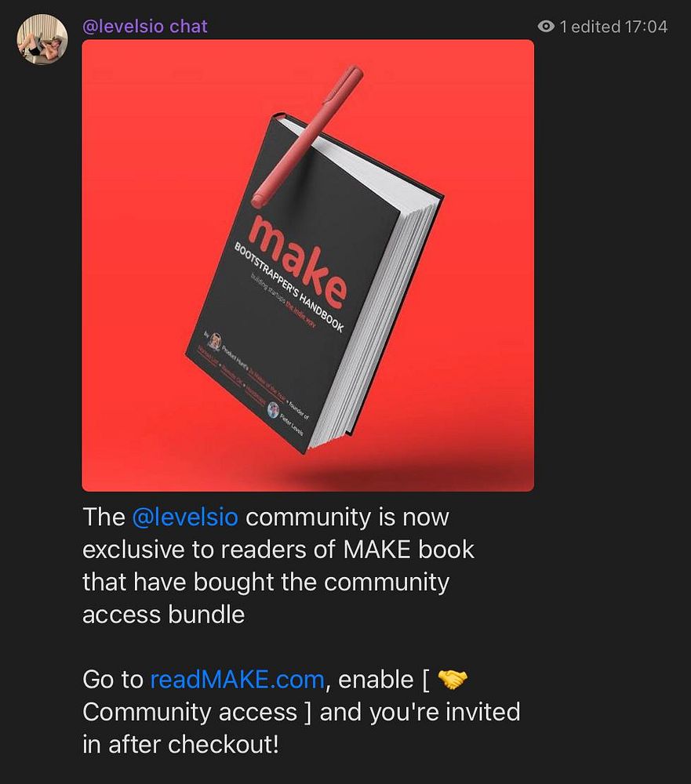Click the "BOOTSTRAPPER'S HANDBOOK" subtitle on cover
This screenshot has height=784, width=691.
tap(289, 287)
